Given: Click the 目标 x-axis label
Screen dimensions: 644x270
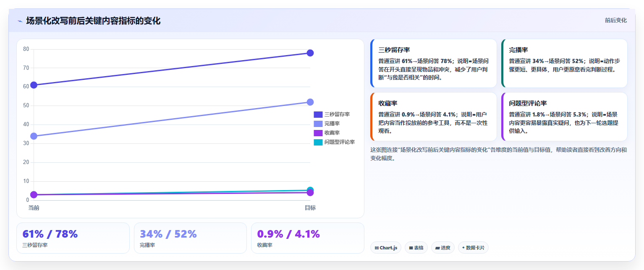Looking at the screenshot, I should pos(310,208).
